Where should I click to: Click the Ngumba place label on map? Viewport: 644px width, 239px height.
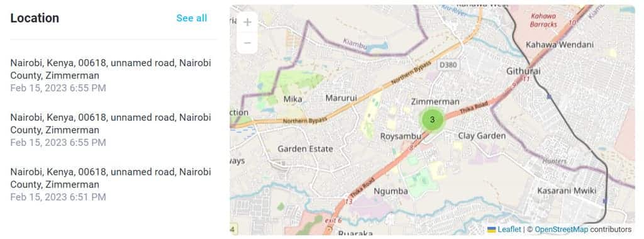pos(391,191)
